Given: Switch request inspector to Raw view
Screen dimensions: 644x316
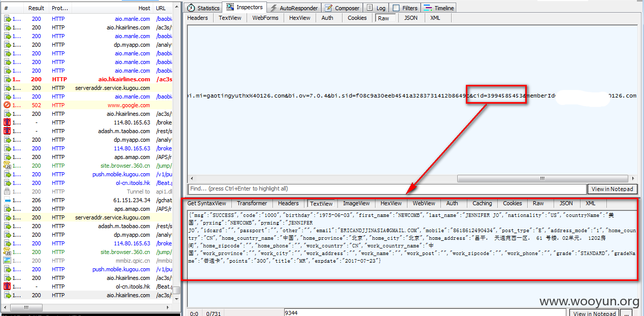Looking at the screenshot, I should point(384,18).
